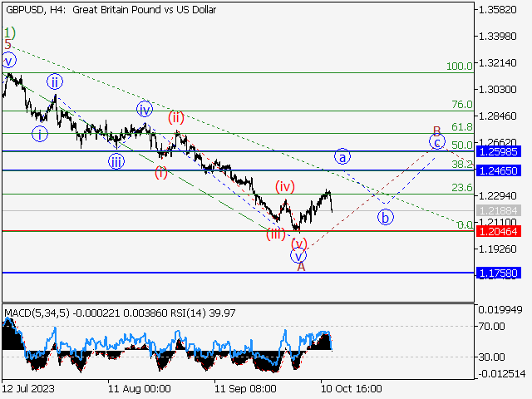Click the blue 1.17580 price level tag
The width and height of the screenshot is (532, 399).
[499, 273]
